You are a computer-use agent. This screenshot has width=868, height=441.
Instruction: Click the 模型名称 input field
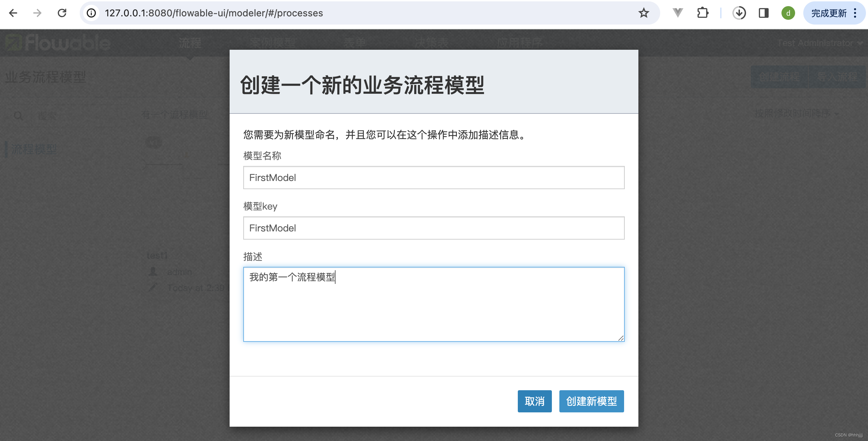click(x=434, y=178)
